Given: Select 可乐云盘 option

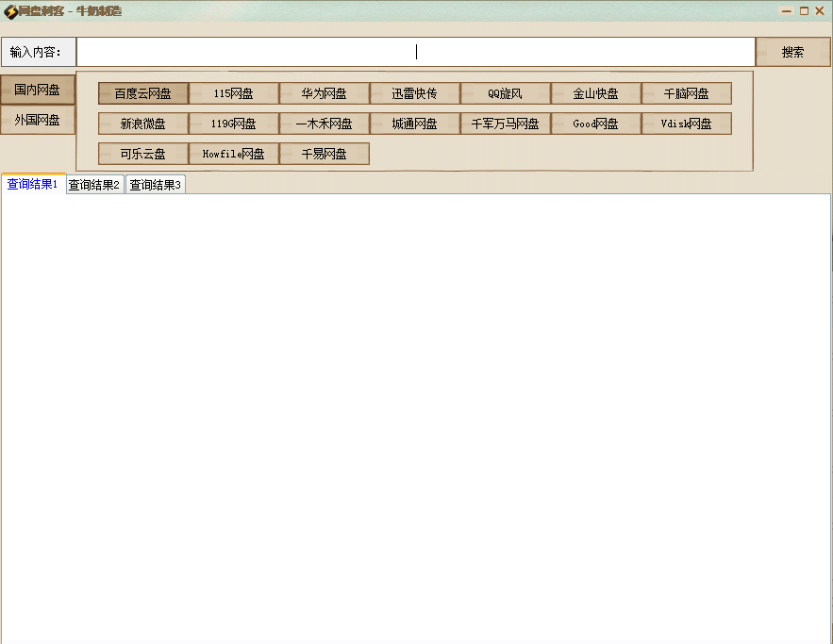Looking at the screenshot, I should pyautogui.click(x=143, y=154).
